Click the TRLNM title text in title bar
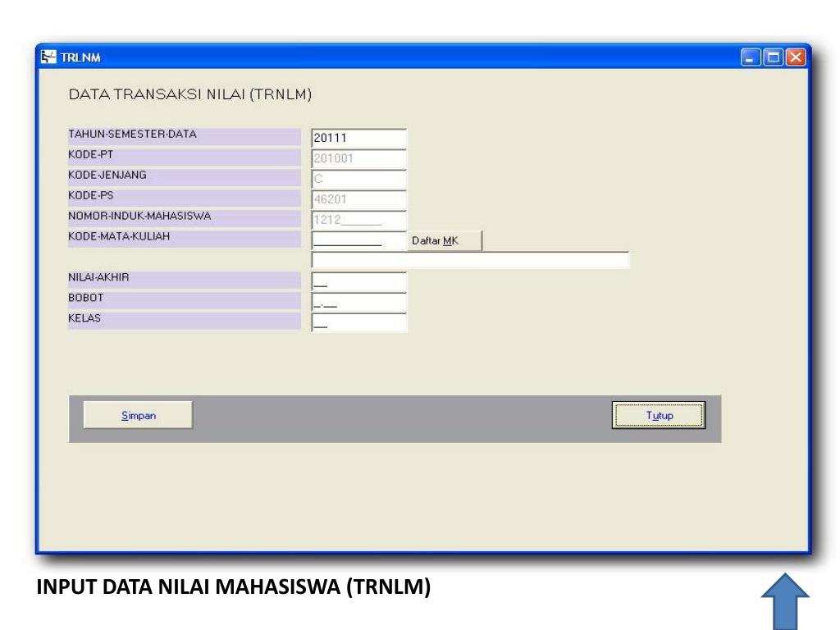 pyautogui.click(x=80, y=57)
